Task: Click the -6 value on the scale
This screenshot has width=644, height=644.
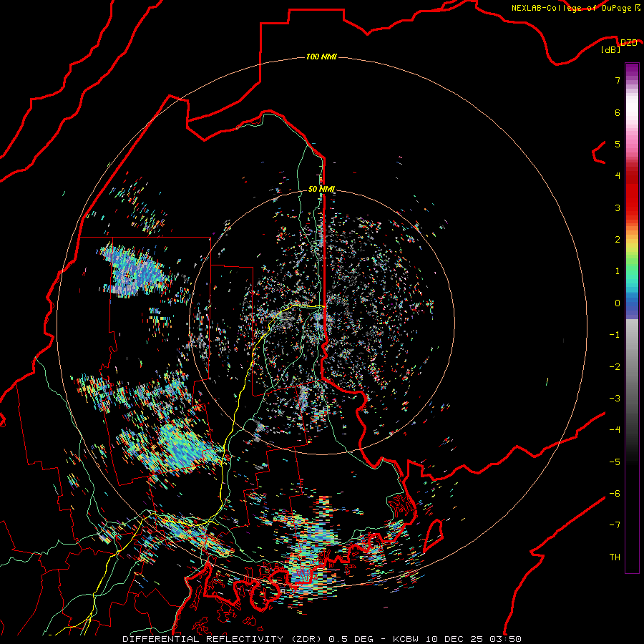Action: click(x=615, y=494)
